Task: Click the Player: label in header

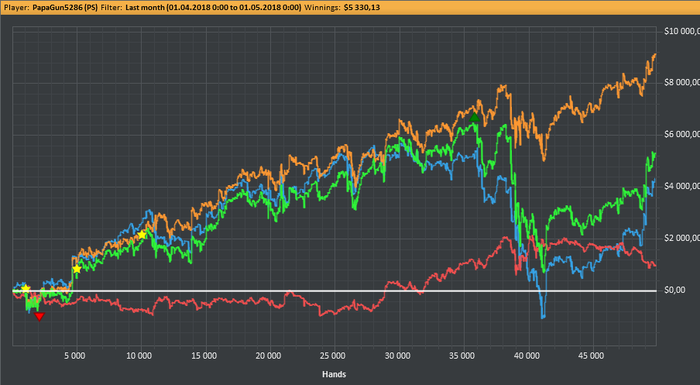Action: 17,8
